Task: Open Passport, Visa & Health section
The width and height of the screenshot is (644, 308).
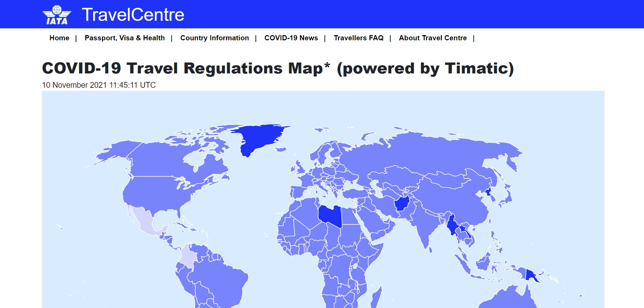Action: [x=125, y=38]
